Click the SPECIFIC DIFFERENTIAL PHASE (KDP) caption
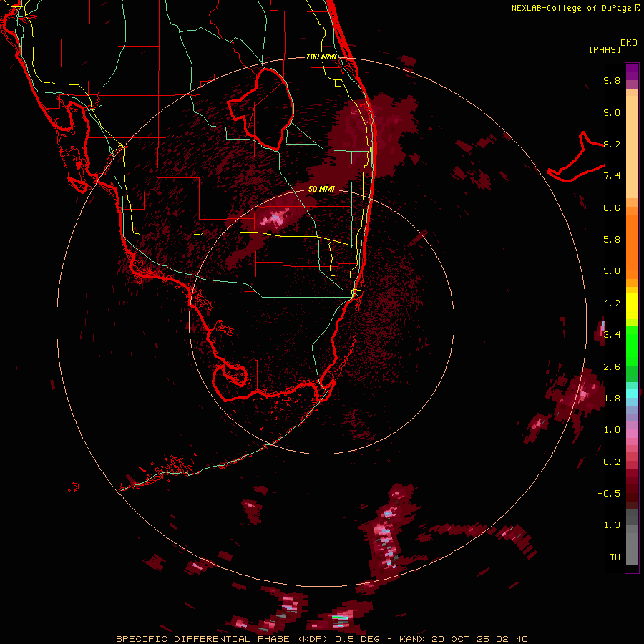 (x=223, y=639)
